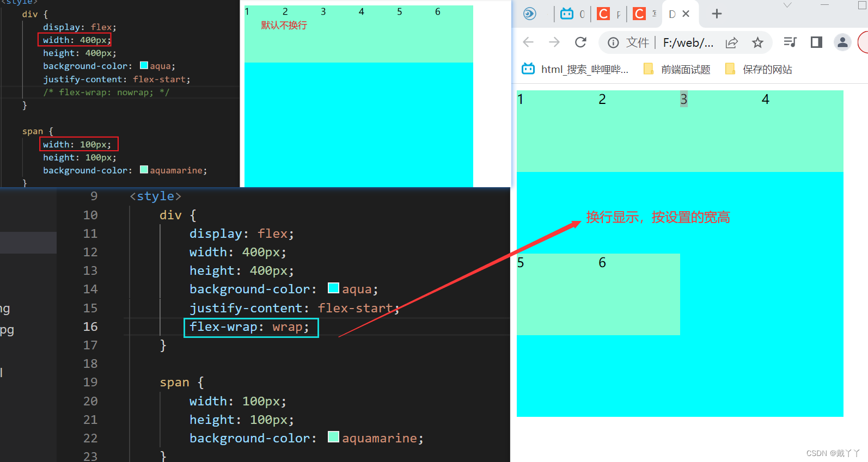Open html_搜索_哔哩哔哩 bookmark
The image size is (868, 462).
[575, 69]
